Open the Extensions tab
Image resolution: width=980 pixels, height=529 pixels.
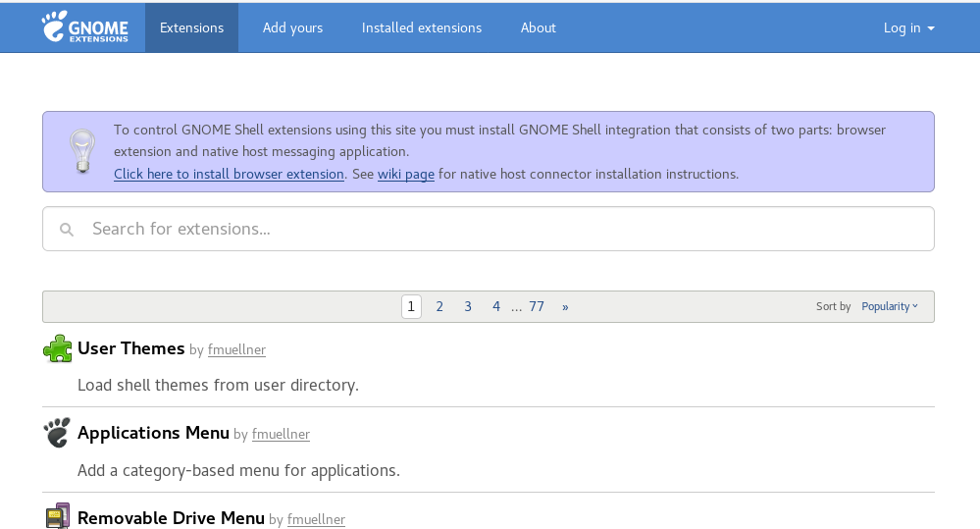pos(192,27)
